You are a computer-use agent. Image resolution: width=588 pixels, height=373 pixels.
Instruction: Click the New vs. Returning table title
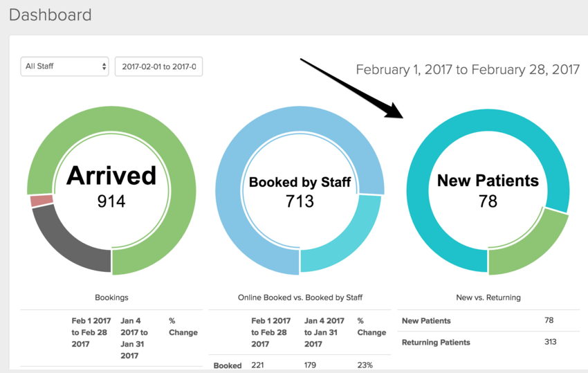click(488, 298)
